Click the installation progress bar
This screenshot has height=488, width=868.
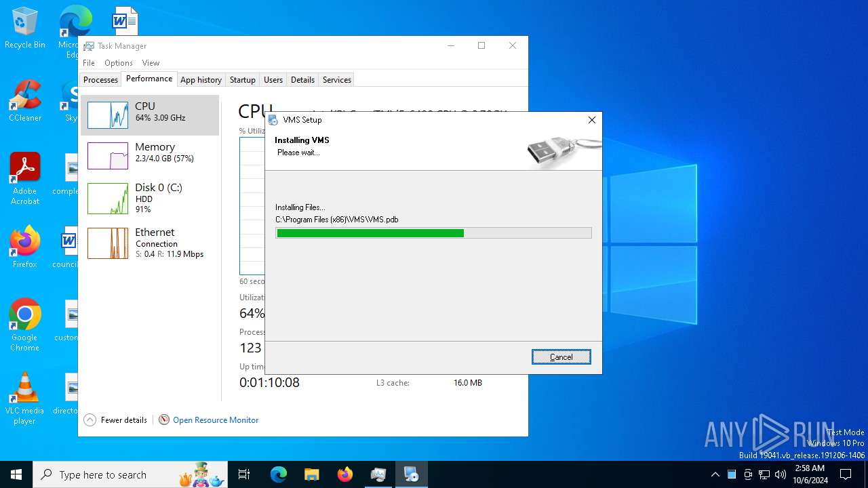[433, 233]
